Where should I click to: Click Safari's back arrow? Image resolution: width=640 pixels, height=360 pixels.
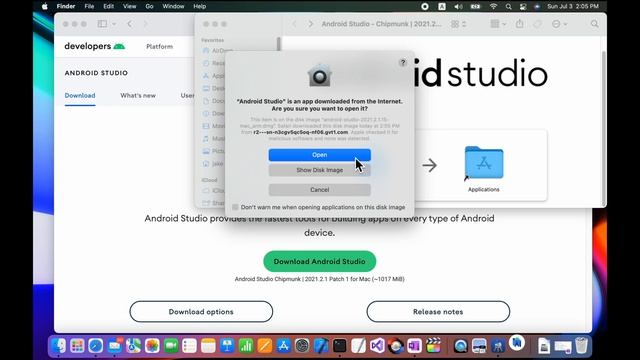(x=130, y=24)
